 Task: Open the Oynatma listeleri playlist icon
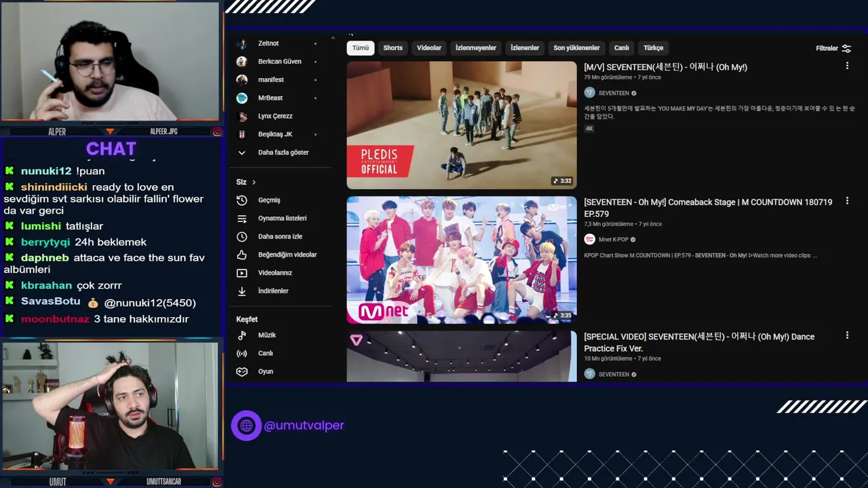[241, 218]
